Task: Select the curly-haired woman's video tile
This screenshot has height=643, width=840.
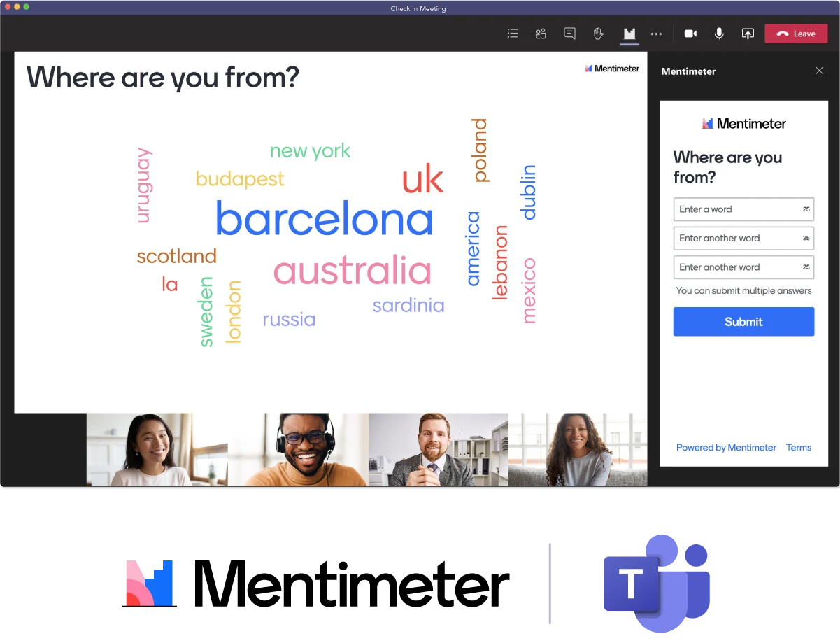Action: pos(578,449)
